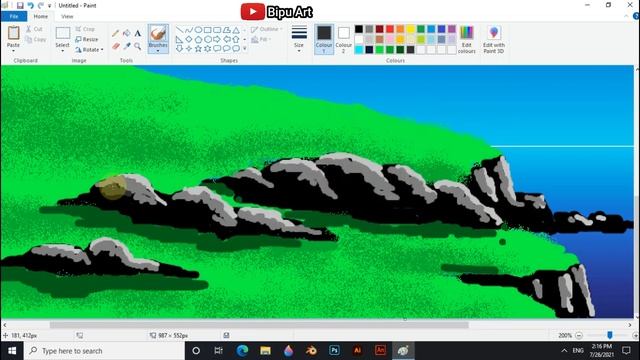The width and height of the screenshot is (640, 360).
Task: Choose the Five-point star shape
Action: (198, 49)
